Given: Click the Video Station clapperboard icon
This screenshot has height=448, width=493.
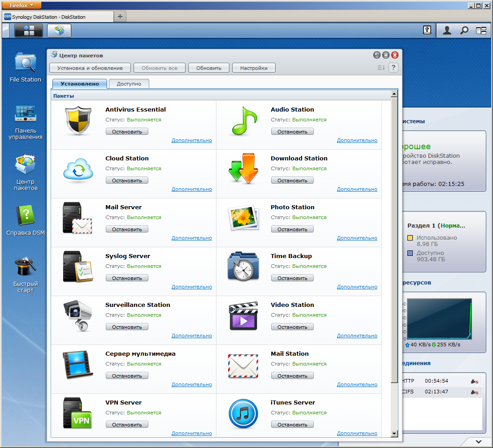Looking at the screenshot, I should click(243, 316).
